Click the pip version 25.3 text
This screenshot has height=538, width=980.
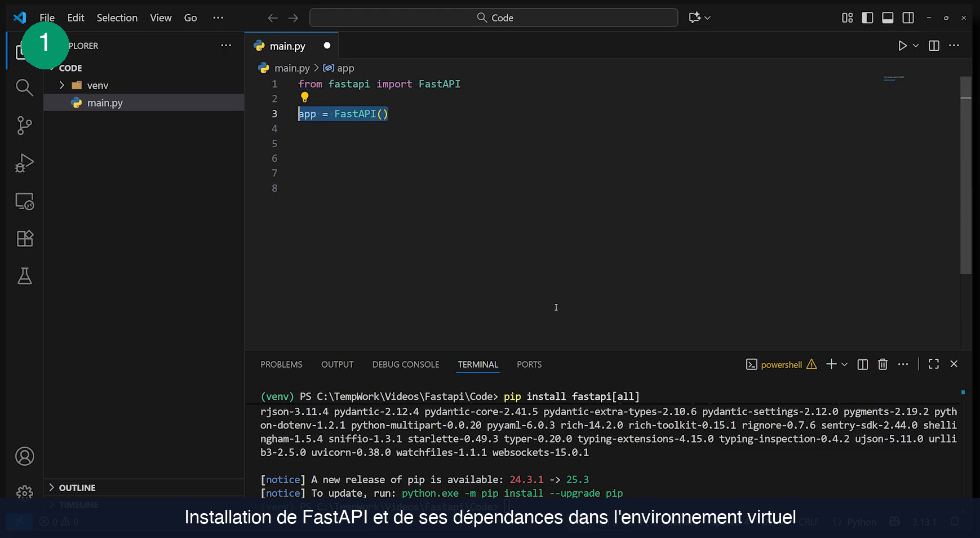[x=577, y=479]
